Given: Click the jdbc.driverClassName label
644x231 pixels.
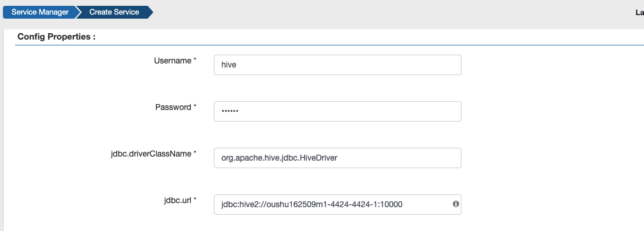Looking at the screenshot, I should [x=151, y=154].
